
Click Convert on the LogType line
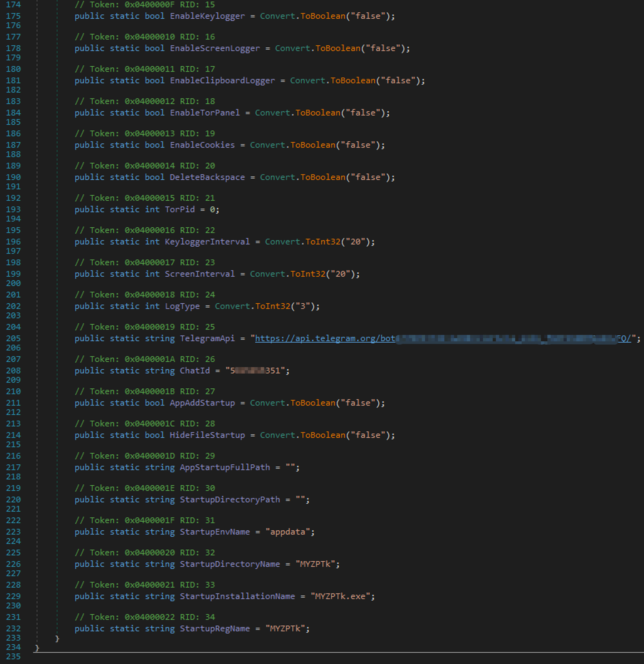tap(232, 306)
